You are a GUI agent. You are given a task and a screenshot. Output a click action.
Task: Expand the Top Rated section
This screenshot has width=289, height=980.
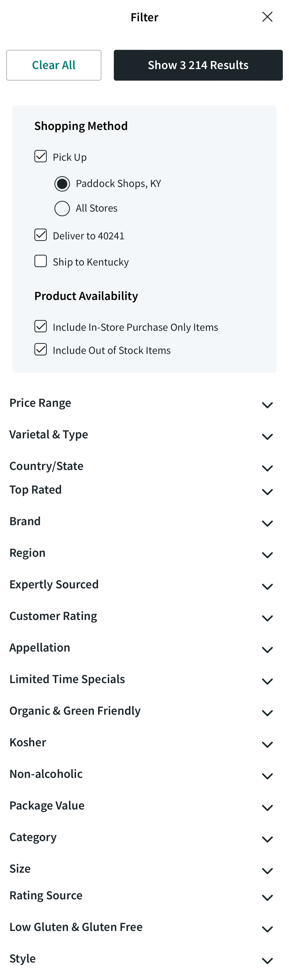[x=268, y=492]
